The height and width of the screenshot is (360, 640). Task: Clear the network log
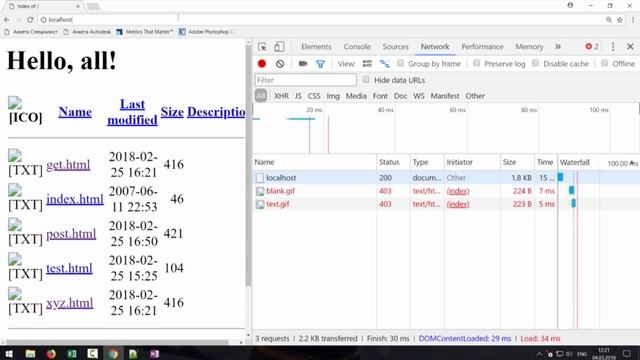[280, 64]
